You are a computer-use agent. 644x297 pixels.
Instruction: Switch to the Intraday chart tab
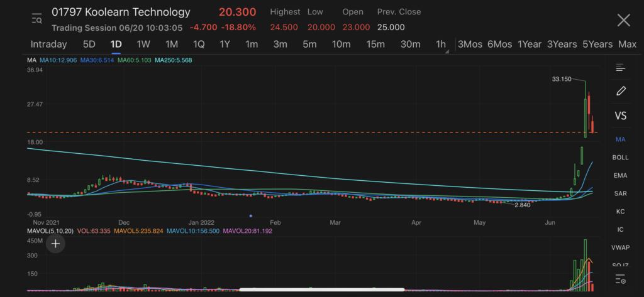(48, 45)
